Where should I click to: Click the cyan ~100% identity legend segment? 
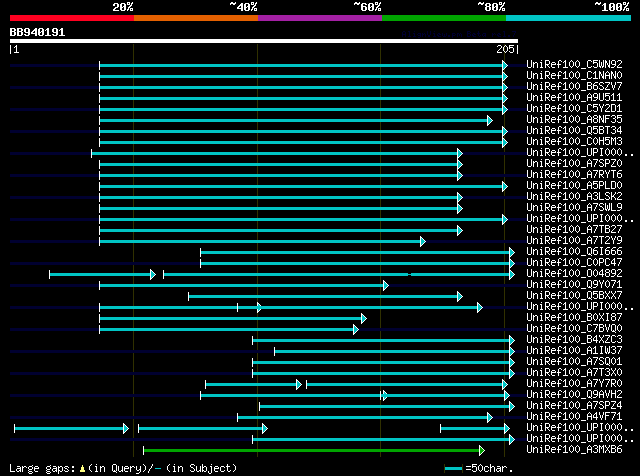569,18
